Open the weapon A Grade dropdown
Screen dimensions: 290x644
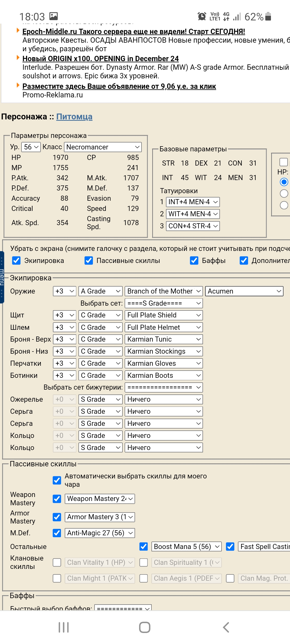pyautogui.click(x=100, y=291)
